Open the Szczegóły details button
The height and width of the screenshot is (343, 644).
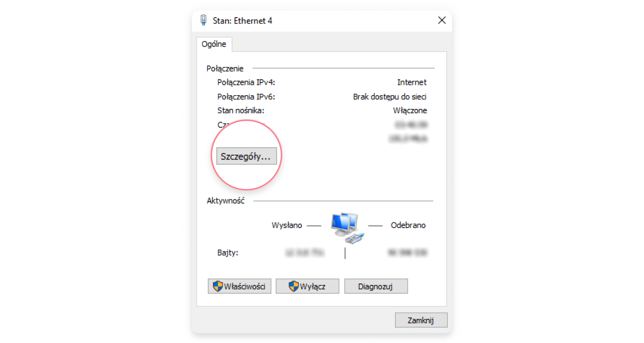click(246, 156)
